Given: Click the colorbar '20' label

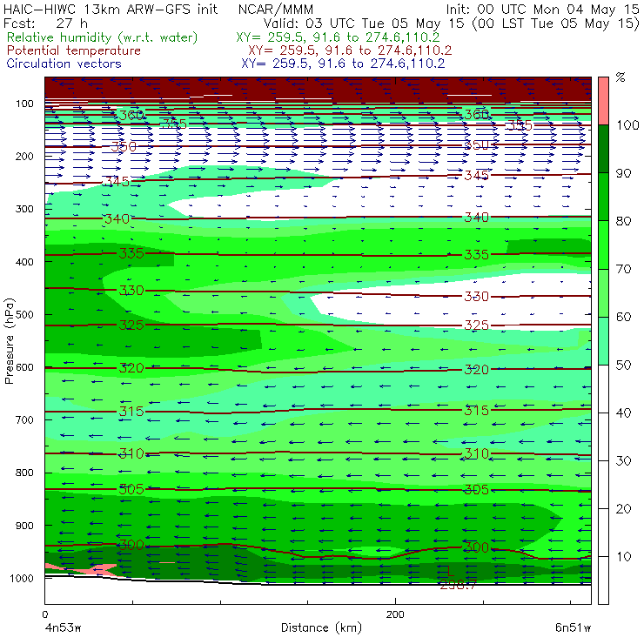Looking at the screenshot, I should (623, 509).
